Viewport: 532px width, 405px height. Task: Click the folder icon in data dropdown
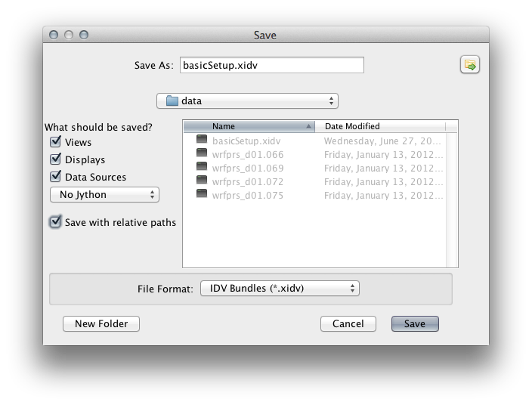pos(171,100)
